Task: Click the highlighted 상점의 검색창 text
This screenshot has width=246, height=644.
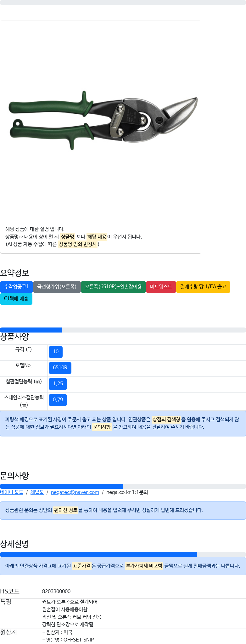Action: (166, 419)
